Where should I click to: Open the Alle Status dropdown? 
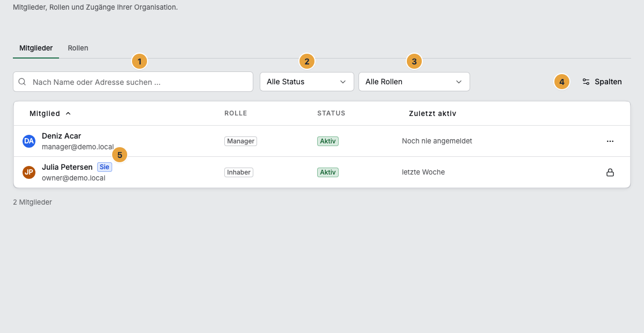point(307,82)
